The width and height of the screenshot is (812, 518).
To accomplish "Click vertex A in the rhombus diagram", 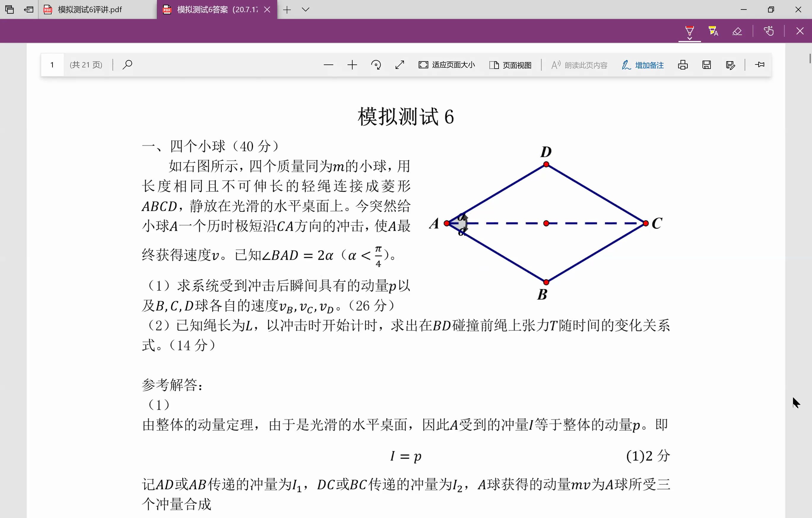I will 447,223.
